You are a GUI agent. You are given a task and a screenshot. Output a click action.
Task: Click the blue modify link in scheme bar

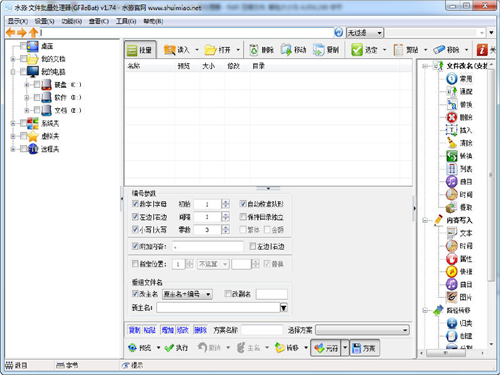183,330
